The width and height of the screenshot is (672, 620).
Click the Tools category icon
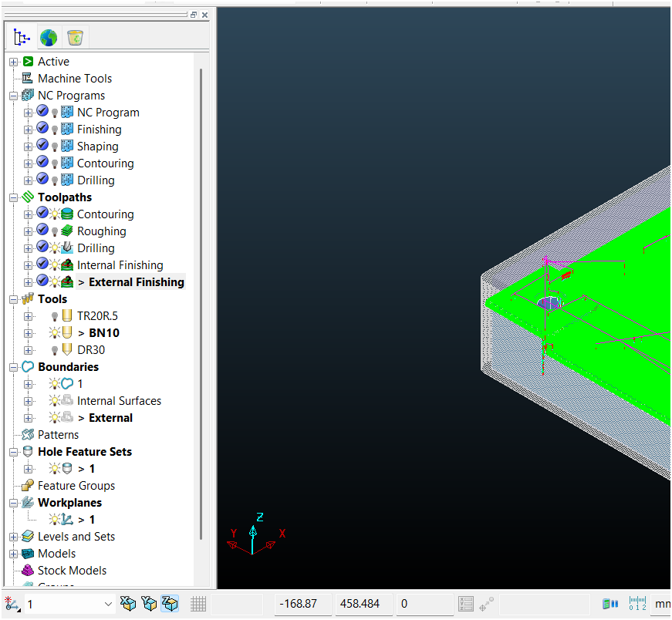28,298
